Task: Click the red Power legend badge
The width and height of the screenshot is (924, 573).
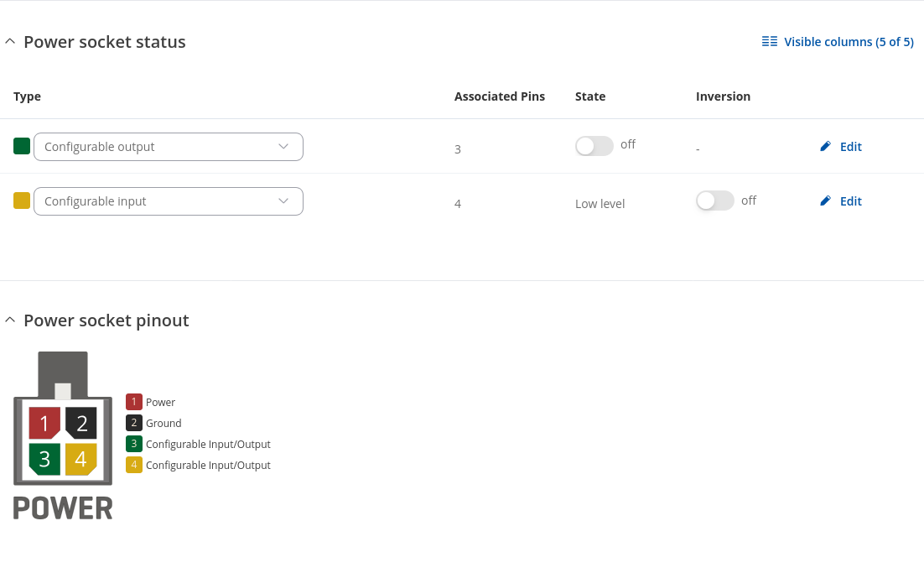Action: [134, 402]
